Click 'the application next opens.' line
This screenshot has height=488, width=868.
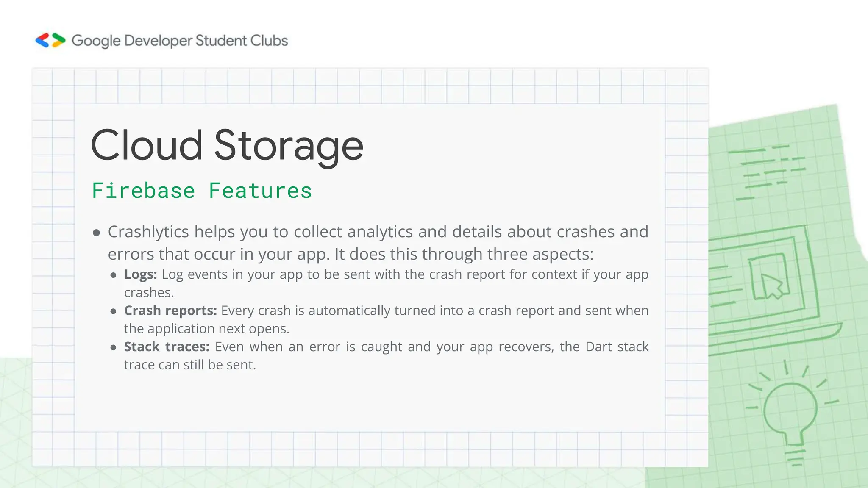click(x=207, y=329)
